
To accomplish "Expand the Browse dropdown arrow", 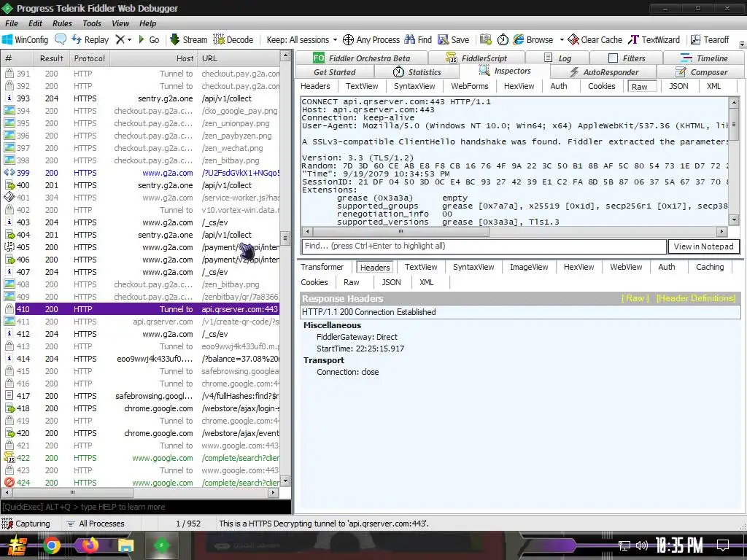I will tap(561, 39).
